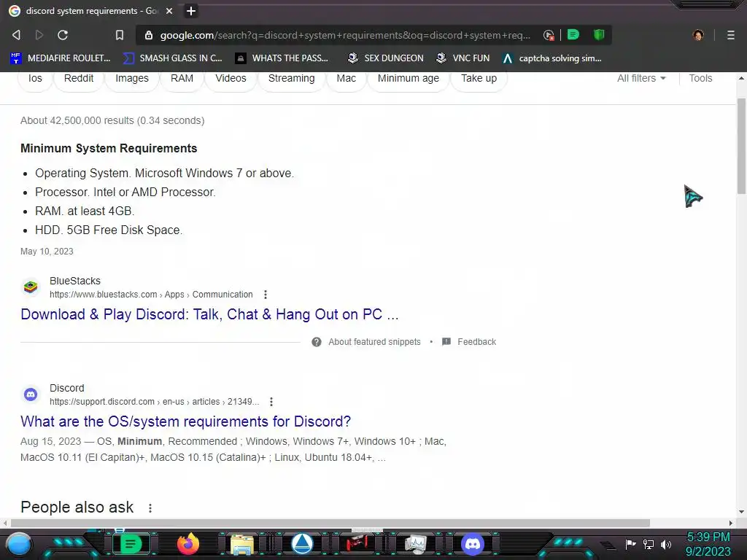Screen dimensions: 747x560
Task: Click the padlock site security icon
Action: coord(149,35)
